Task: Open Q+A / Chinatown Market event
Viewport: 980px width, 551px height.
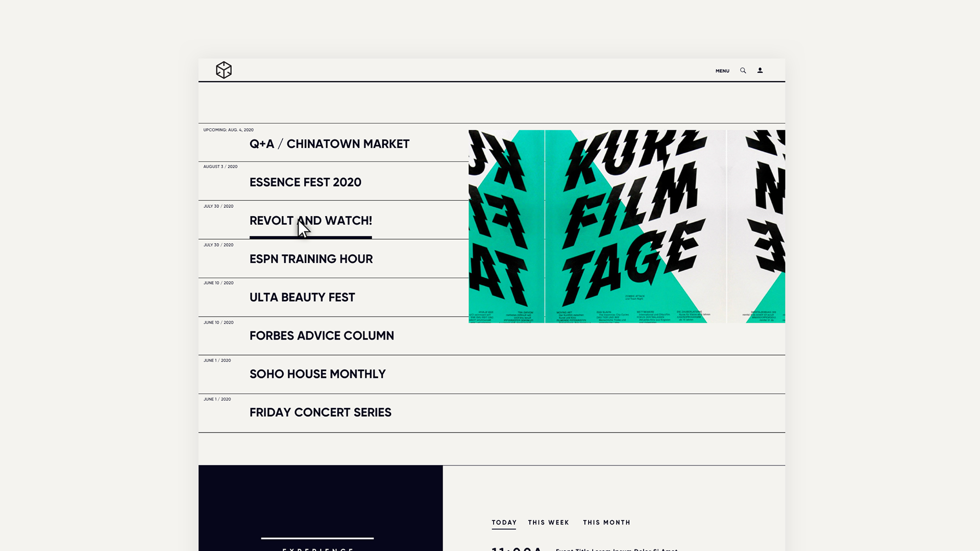Action: 329,144
